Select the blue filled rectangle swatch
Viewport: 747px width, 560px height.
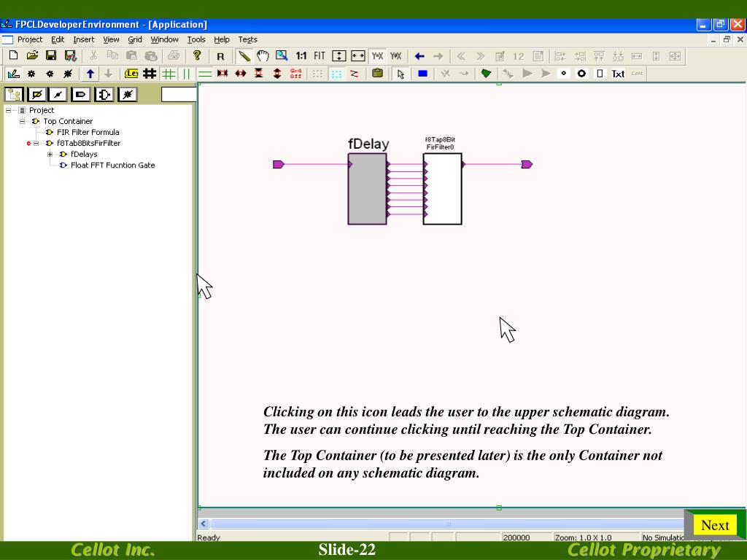(422, 74)
